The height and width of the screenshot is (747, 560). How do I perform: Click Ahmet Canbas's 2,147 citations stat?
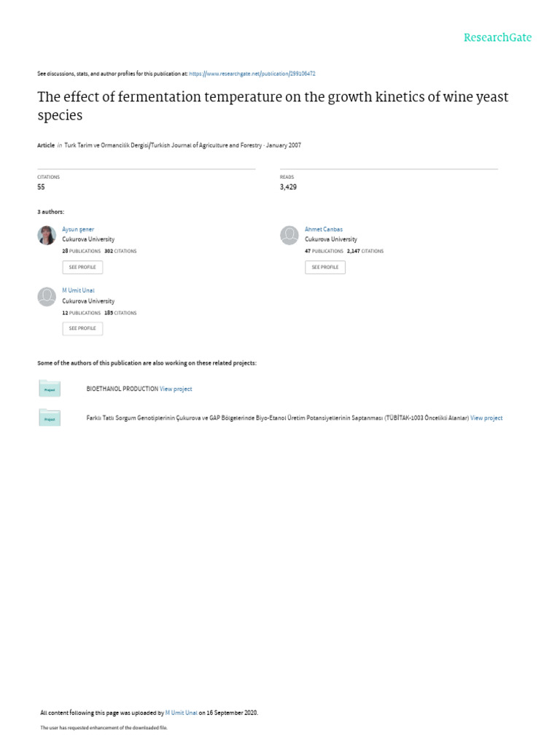[x=365, y=251]
